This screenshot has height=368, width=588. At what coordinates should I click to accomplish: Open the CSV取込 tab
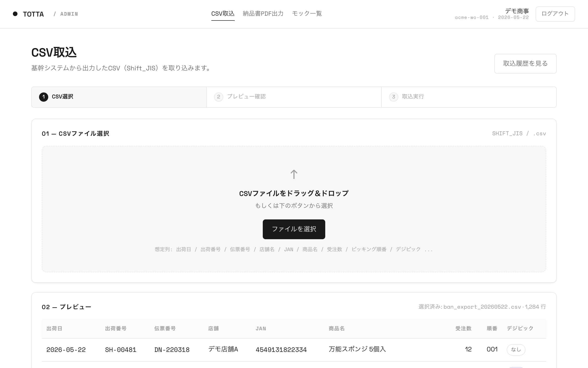[223, 14]
